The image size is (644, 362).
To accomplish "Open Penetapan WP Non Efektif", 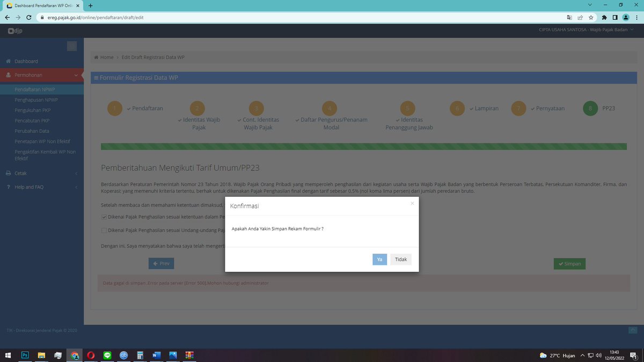I will tap(42, 141).
